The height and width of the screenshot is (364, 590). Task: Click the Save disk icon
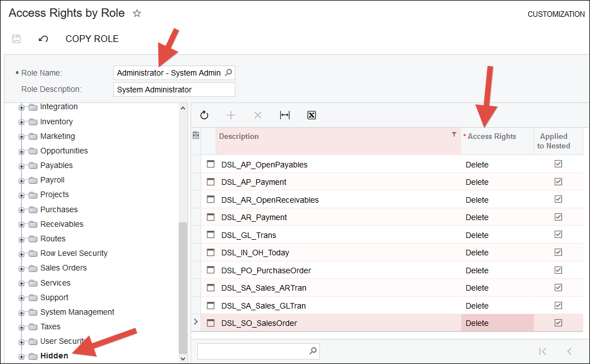[x=16, y=39]
